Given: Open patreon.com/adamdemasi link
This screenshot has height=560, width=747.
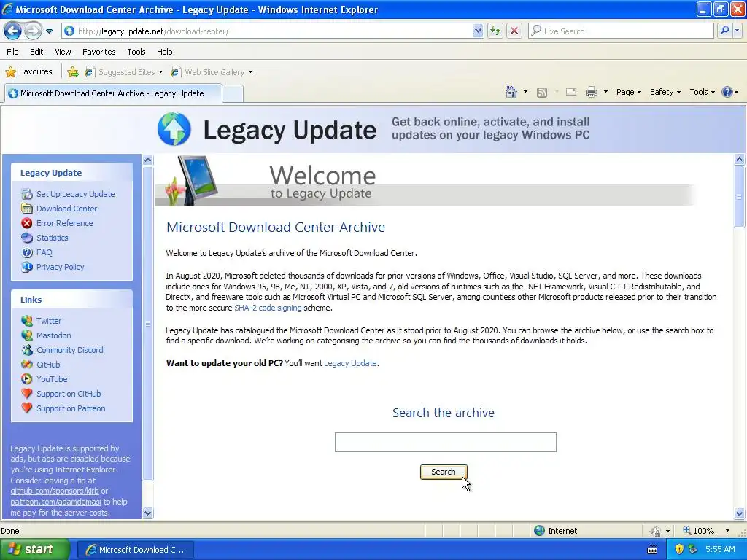Looking at the screenshot, I should click(55, 502).
